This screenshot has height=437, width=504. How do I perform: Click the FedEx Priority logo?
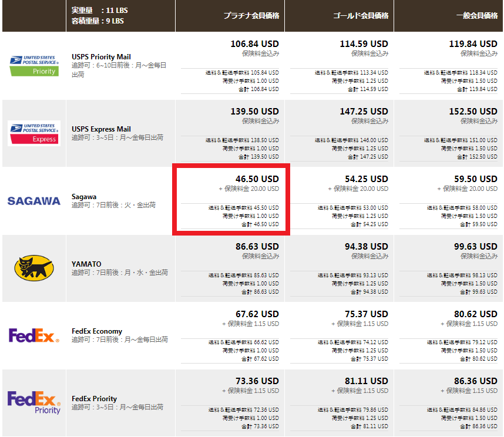[34, 402]
